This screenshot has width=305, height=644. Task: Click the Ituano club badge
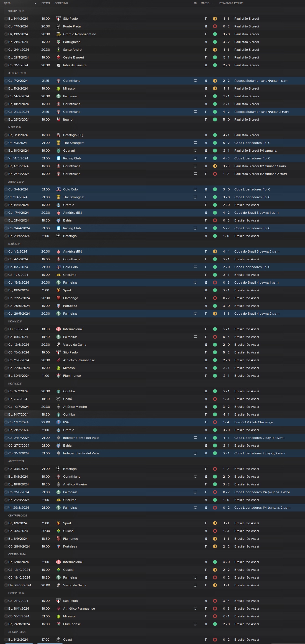pos(58,119)
